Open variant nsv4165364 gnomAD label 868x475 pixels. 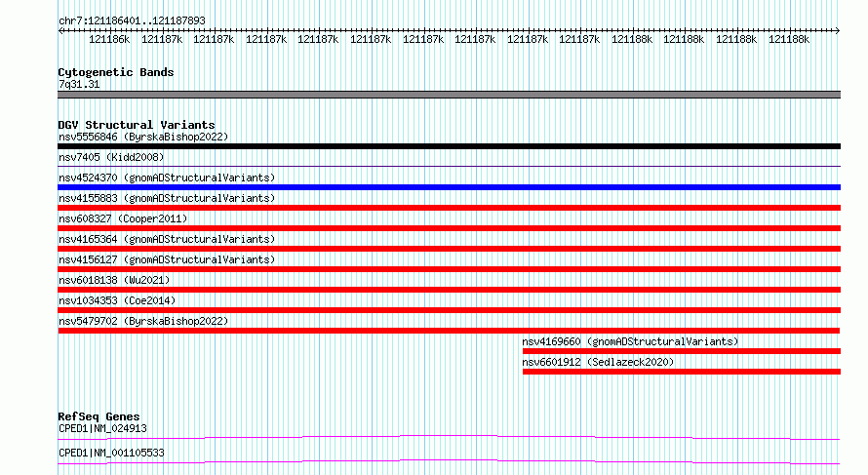pos(167,239)
